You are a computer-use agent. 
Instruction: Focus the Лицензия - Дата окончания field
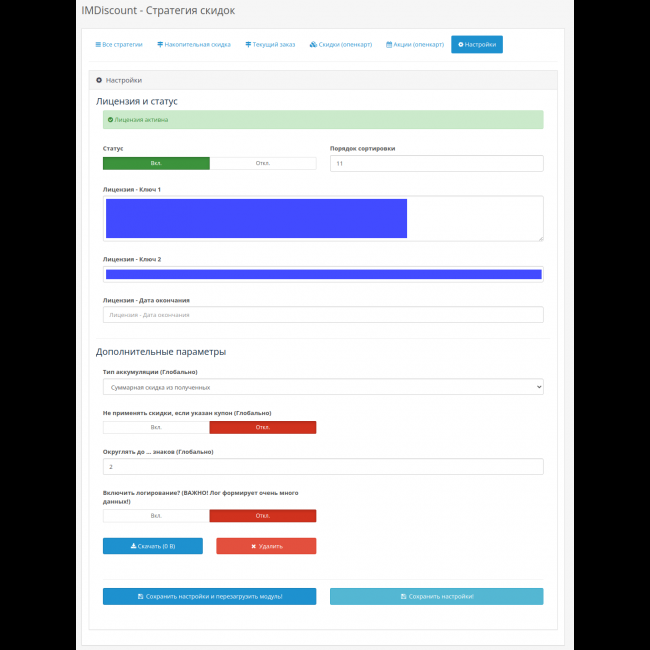tap(323, 315)
